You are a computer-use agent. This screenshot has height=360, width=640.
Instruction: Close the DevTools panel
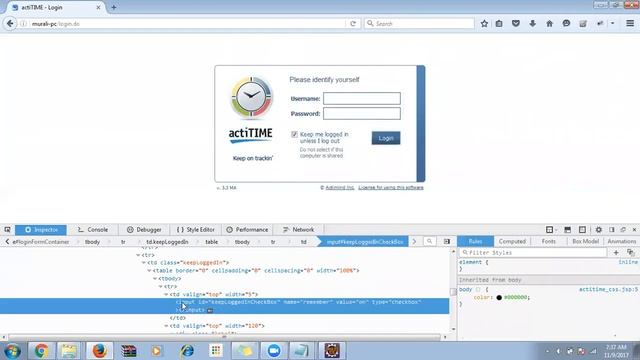point(634,230)
